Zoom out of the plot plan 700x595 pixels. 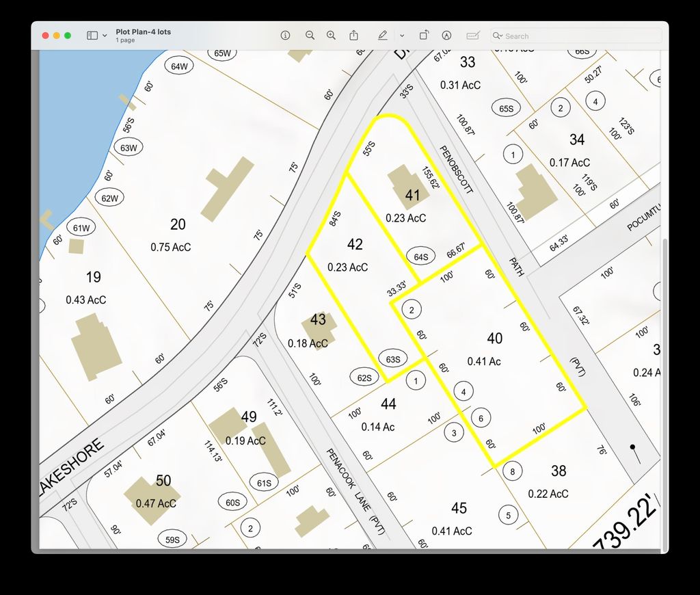(310, 36)
